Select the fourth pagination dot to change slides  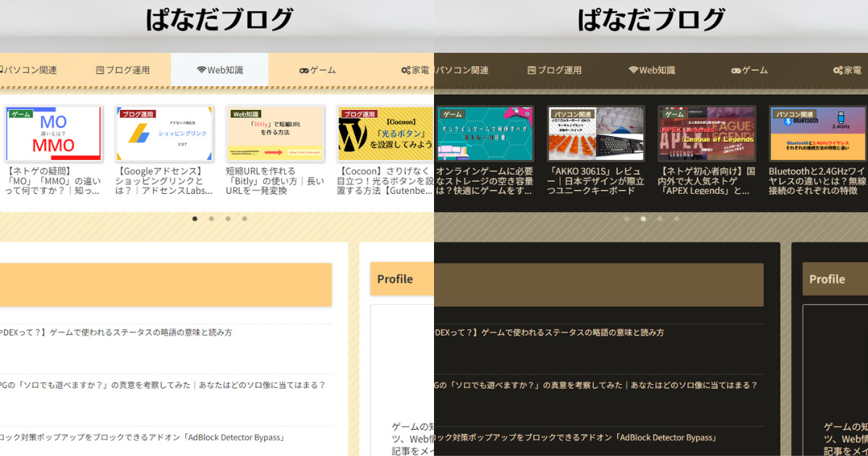(x=244, y=218)
